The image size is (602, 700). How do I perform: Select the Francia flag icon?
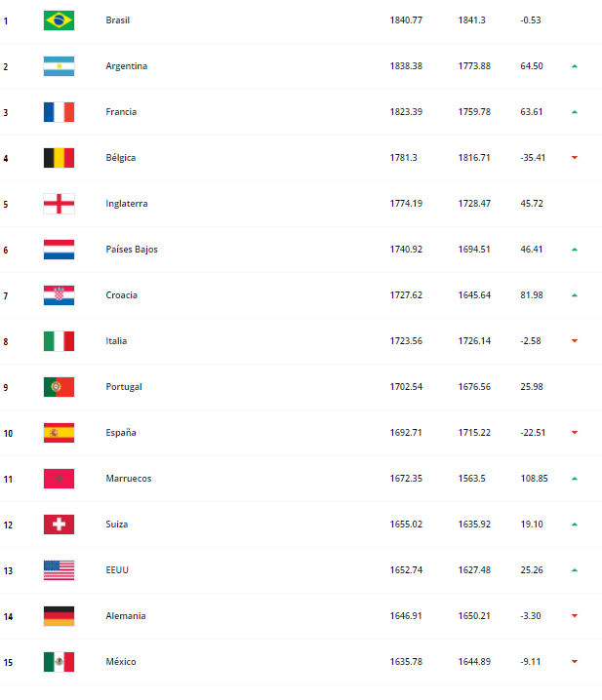click(x=59, y=112)
